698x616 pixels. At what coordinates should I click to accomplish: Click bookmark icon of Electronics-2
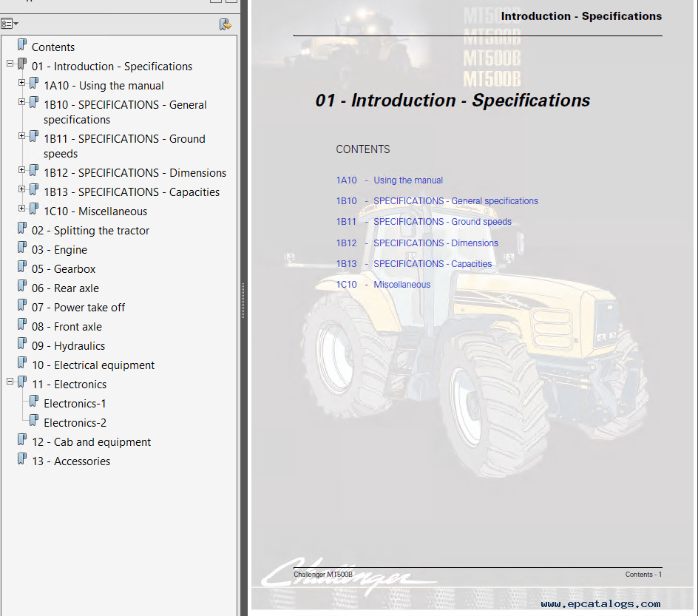point(34,420)
